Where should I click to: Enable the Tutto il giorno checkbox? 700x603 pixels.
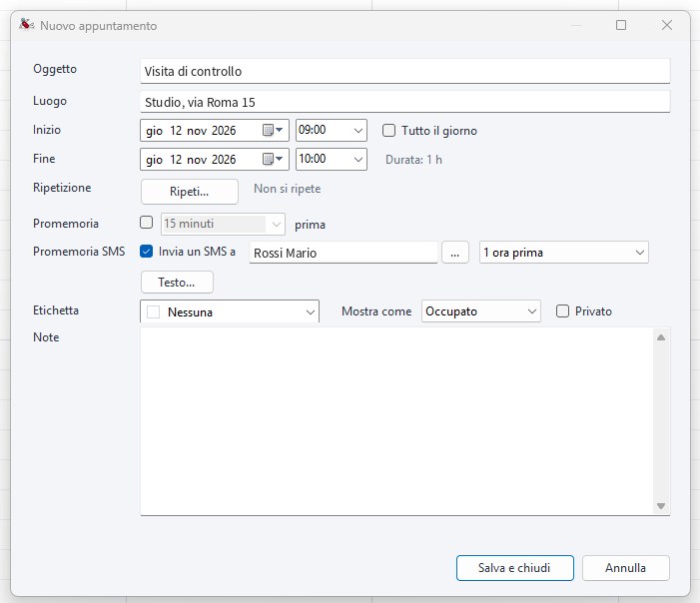pyautogui.click(x=388, y=131)
